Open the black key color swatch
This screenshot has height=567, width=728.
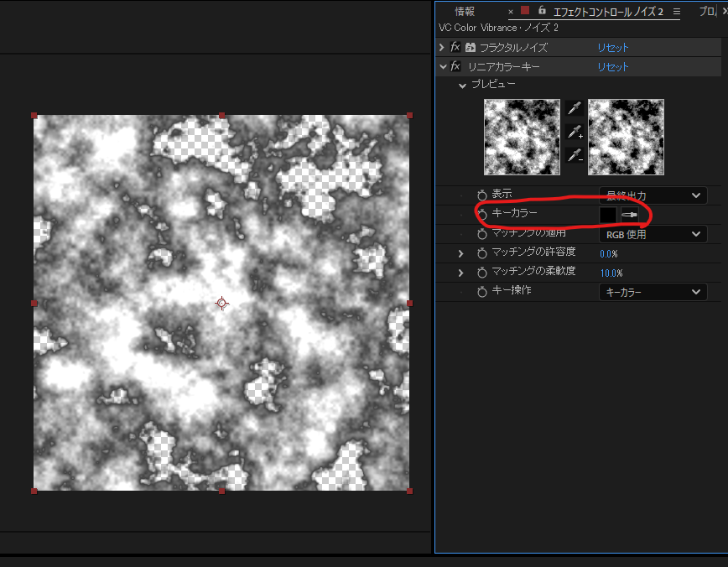coord(608,216)
